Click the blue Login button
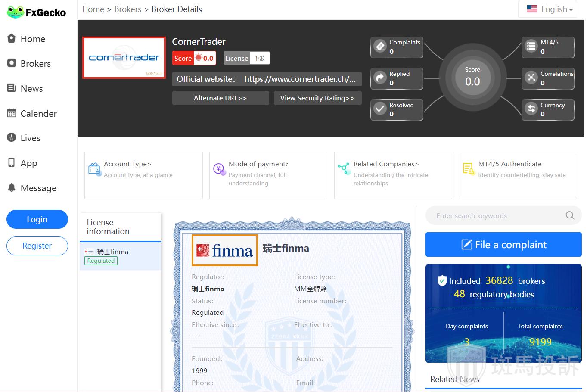 [x=37, y=219]
